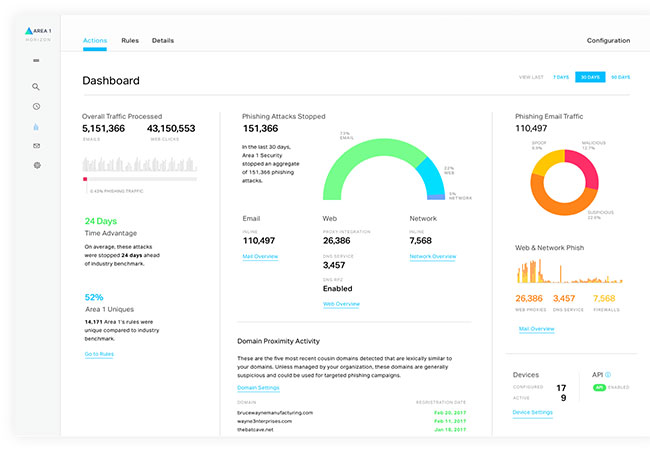Open the Configuration menu
Viewport: 650px width, 451px height.
click(x=608, y=41)
